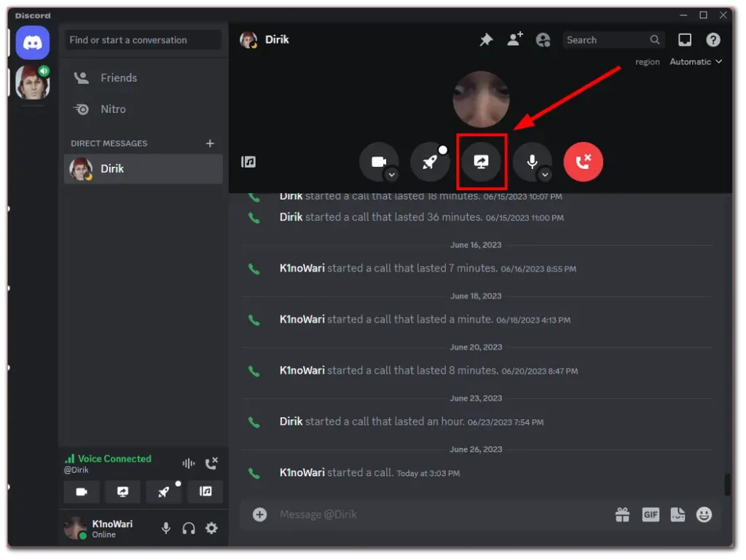Disconnect from the call with red button

pos(584,162)
